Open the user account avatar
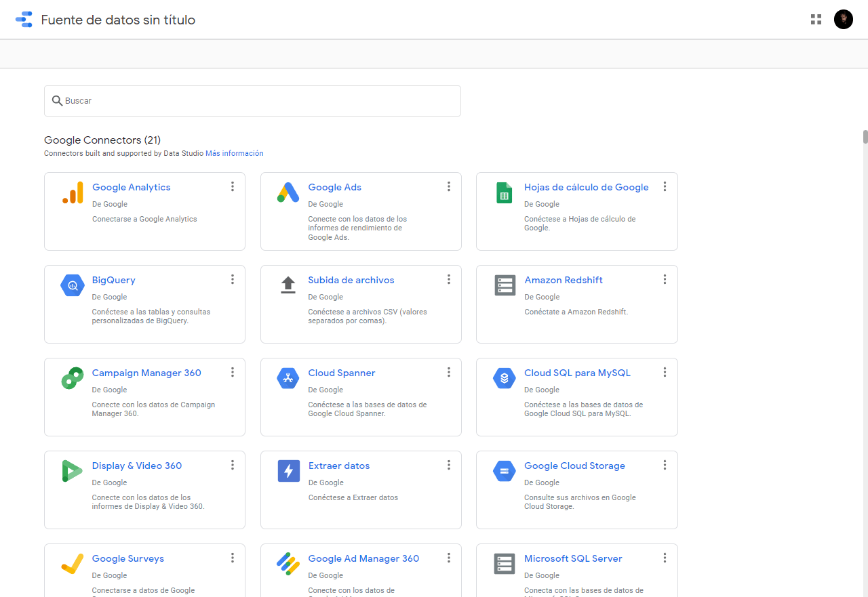 pos(844,20)
